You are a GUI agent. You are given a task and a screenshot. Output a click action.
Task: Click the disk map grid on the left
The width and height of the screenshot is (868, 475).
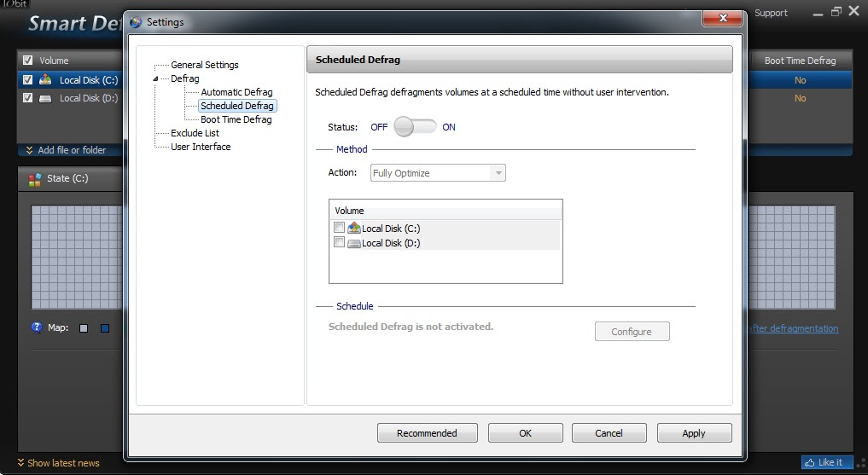click(77, 258)
